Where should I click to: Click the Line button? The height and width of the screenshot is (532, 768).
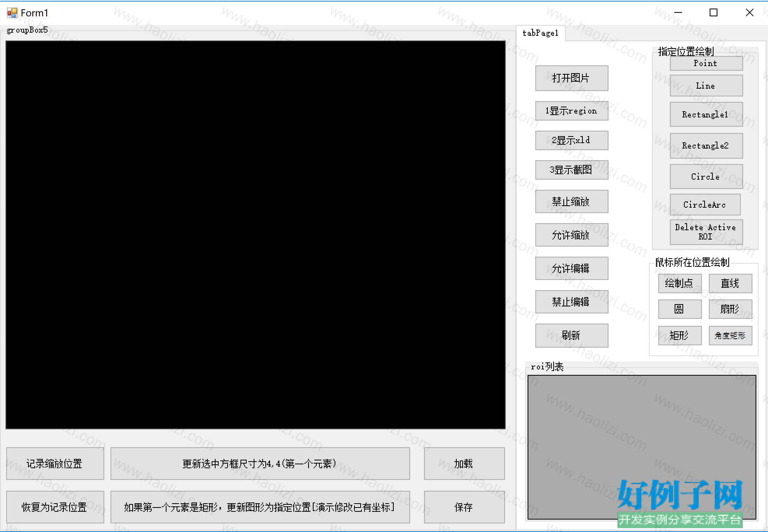[x=706, y=86]
